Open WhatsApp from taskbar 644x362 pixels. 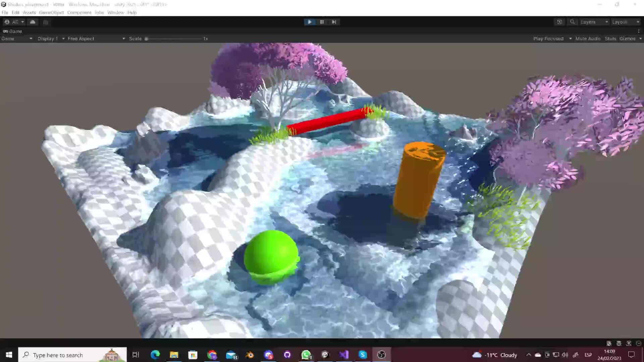tap(306, 355)
